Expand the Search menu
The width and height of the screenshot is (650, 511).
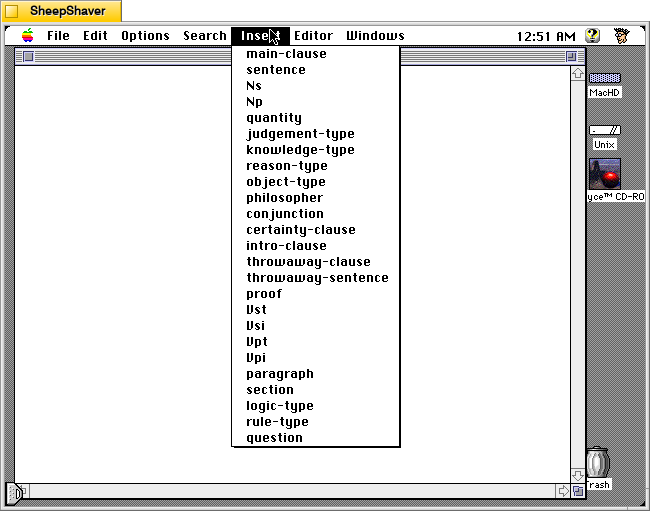205,36
